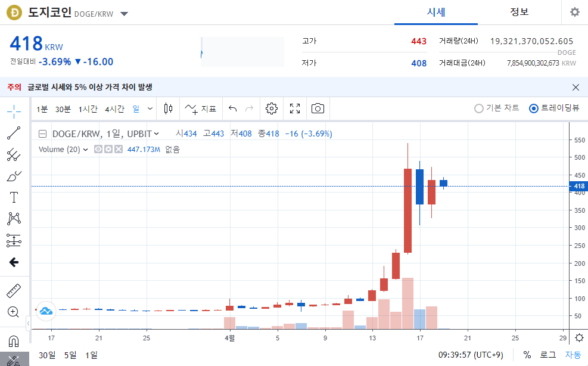Select the Text annotation tool
The width and height of the screenshot is (588, 366).
click(14, 197)
